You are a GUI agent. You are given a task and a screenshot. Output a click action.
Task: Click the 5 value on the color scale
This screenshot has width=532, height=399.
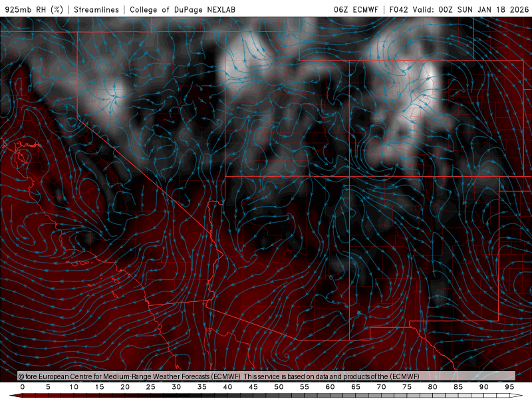coord(48,387)
